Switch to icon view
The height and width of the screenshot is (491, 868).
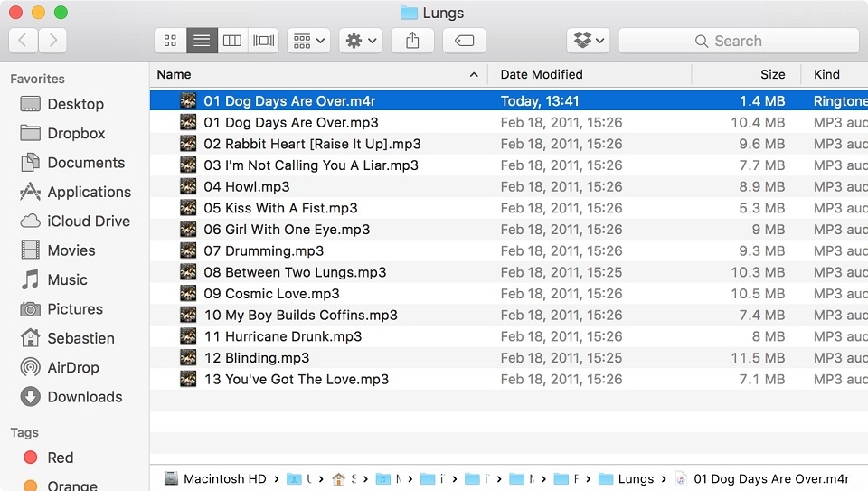[171, 41]
